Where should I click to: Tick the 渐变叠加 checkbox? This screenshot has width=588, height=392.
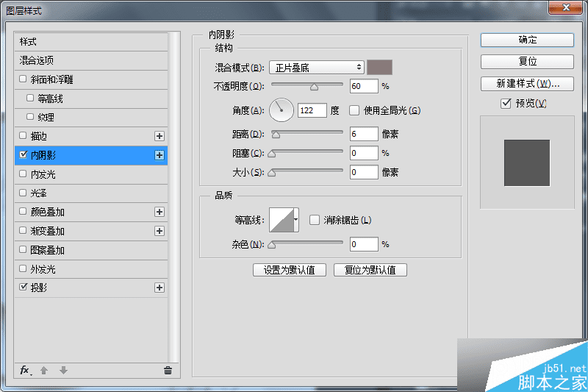coord(23,230)
